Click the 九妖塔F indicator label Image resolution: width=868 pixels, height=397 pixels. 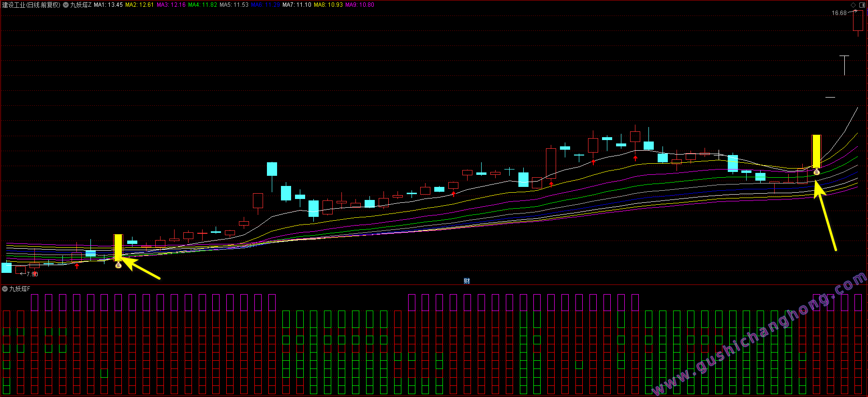pyautogui.click(x=20, y=289)
